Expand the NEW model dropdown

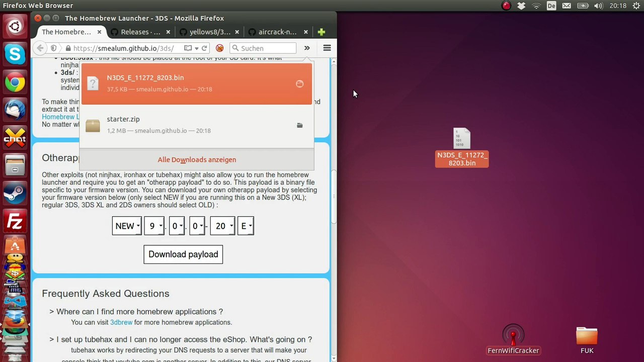pyautogui.click(x=127, y=226)
